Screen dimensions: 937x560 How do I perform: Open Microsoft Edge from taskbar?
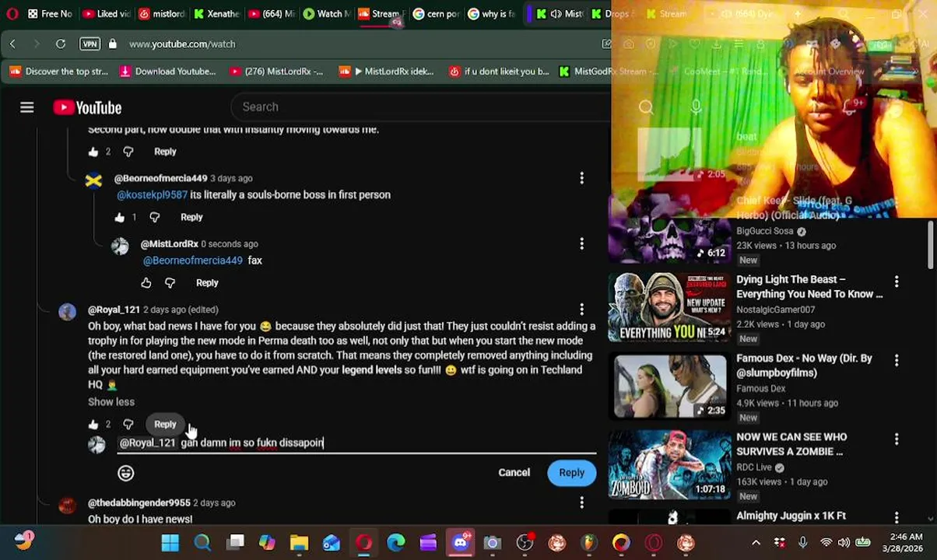point(396,543)
